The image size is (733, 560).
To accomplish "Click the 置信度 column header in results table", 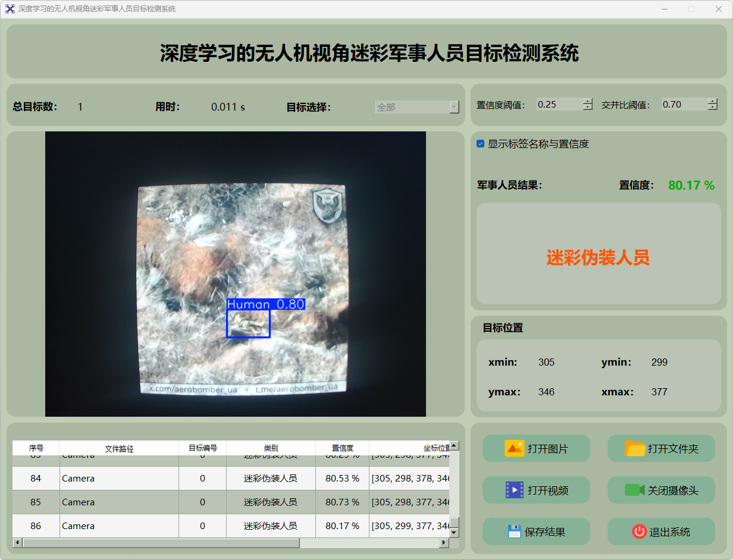I will 342,448.
